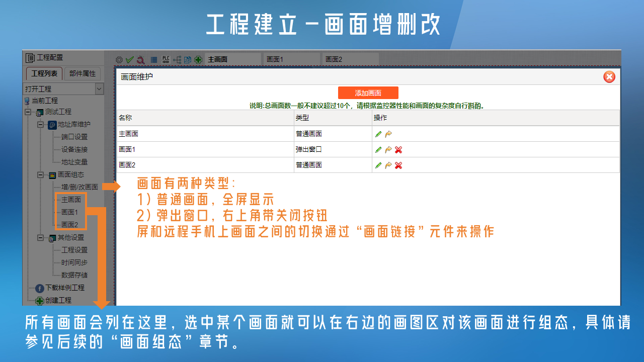This screenshot has height=362, width=644.
Task: Collapse the 其他设置 tree node
Action: pyautogui.click(x=41, y=238)
